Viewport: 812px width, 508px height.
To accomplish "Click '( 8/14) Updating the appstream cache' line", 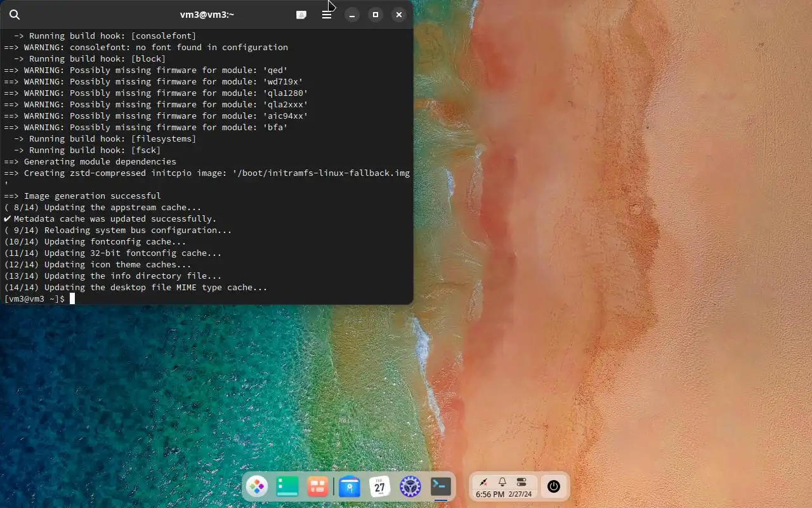I will tap(103, 207).
